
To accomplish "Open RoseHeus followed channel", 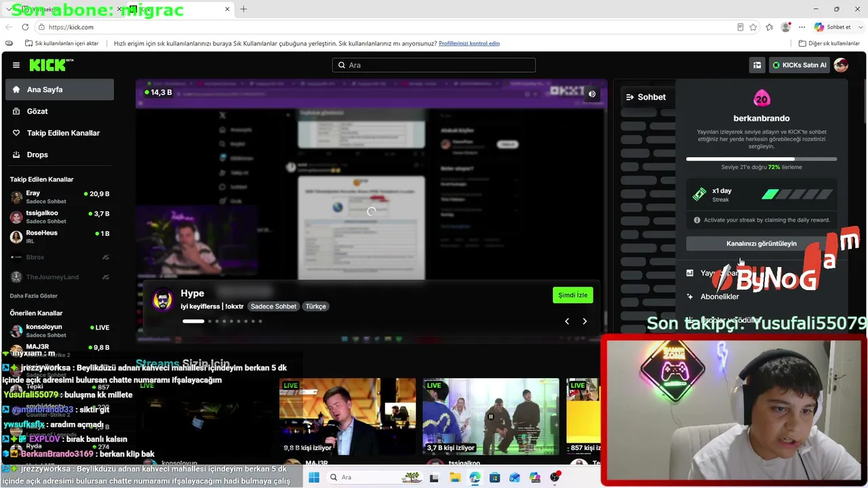I will (60, 237).
